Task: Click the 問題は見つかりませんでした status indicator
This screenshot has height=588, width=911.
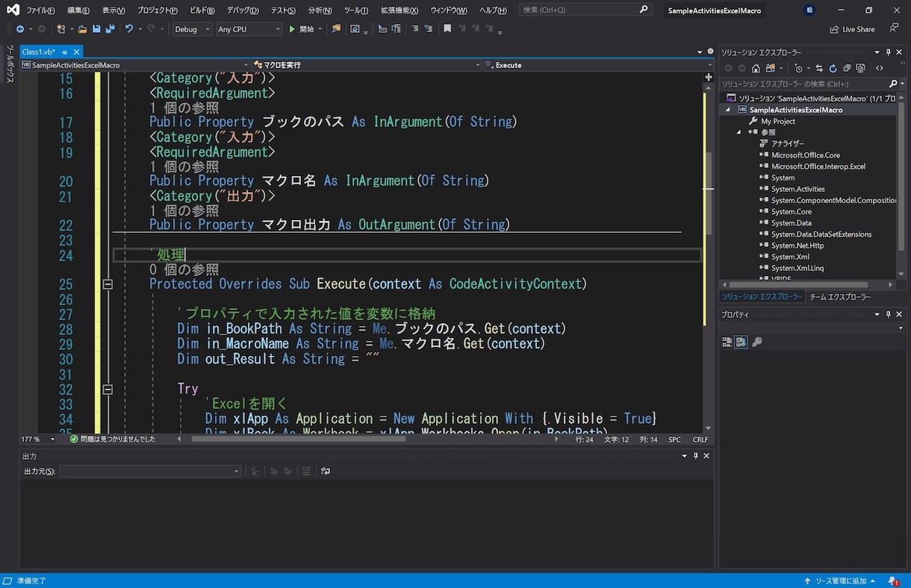Action: coord(113,440)
